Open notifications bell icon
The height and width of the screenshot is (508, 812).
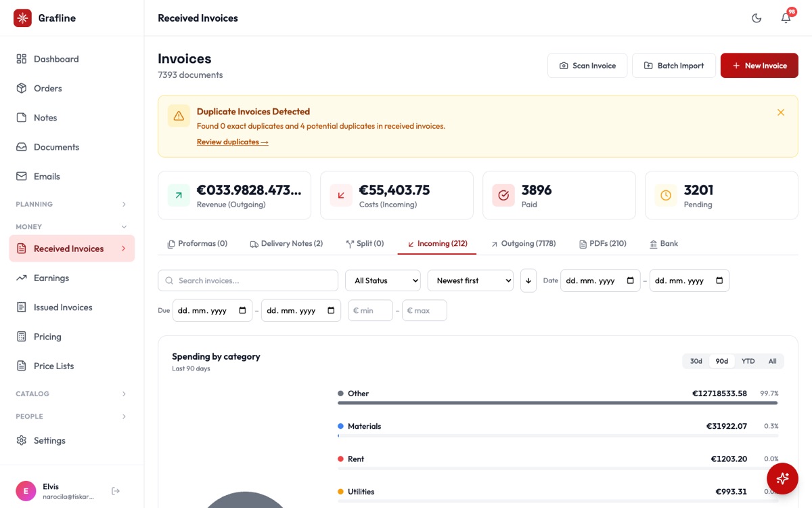tap(786, 18)
